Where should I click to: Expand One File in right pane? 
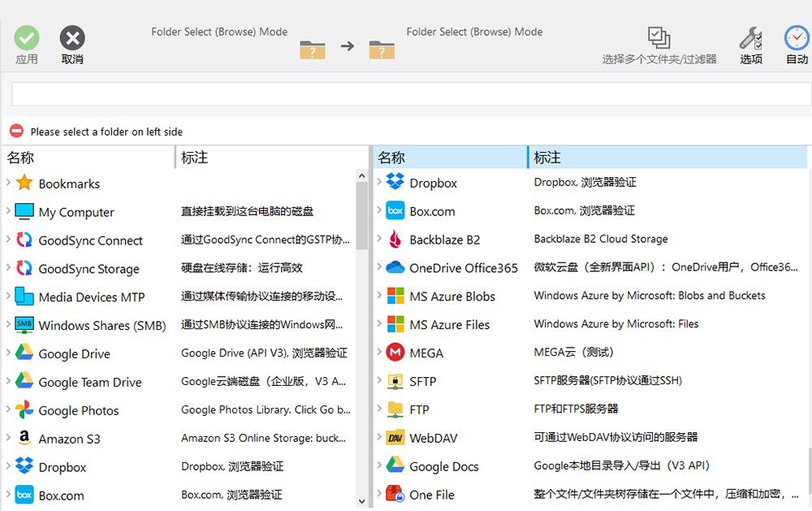coord(379,493)
